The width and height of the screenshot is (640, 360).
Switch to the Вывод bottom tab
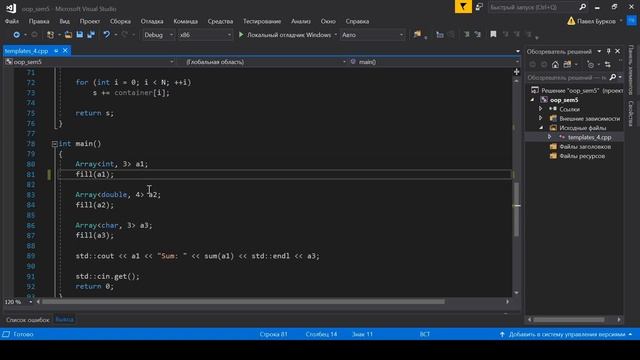pos(64,320)
